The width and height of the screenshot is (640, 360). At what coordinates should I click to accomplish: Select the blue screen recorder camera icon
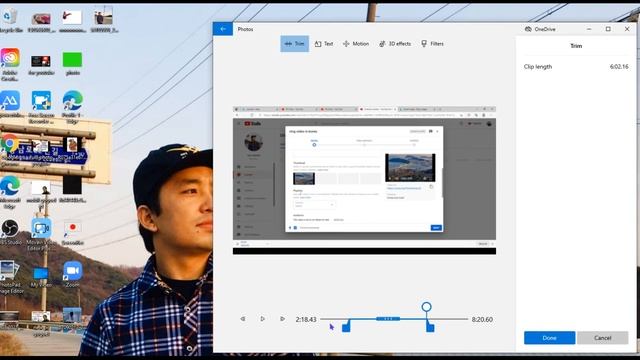coord(41,107)
